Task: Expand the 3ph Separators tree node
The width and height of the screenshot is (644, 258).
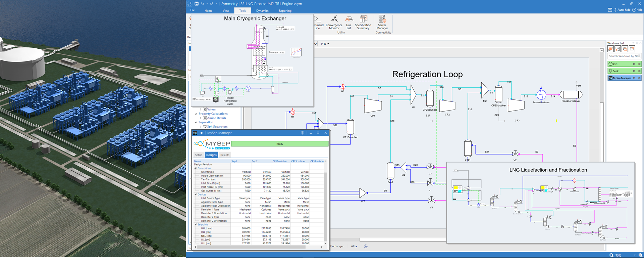Action: coord(201,127)
